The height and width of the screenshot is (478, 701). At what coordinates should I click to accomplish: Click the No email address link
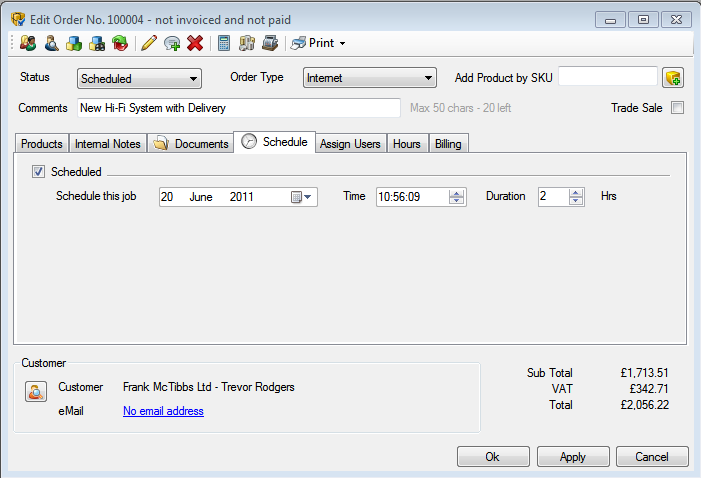click(163, 411)
